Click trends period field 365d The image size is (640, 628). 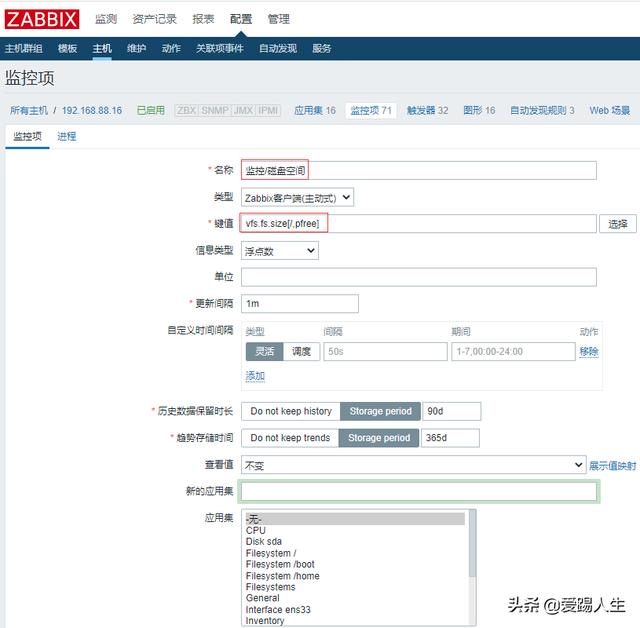click(451, 438)
